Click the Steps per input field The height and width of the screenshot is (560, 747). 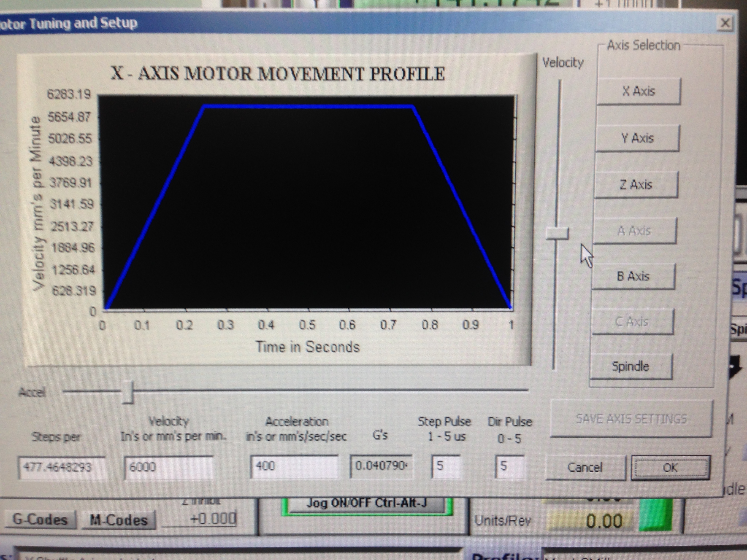[62, 468]
